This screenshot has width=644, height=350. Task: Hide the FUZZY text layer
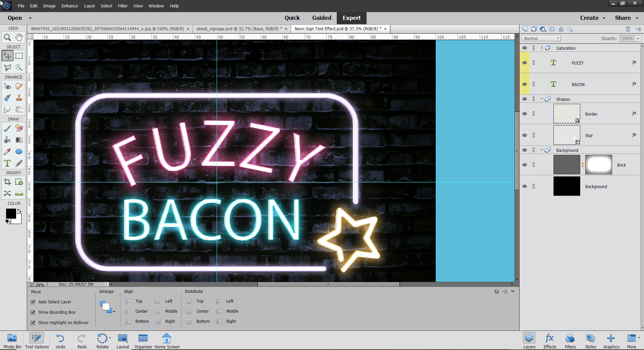coord(525,62)
